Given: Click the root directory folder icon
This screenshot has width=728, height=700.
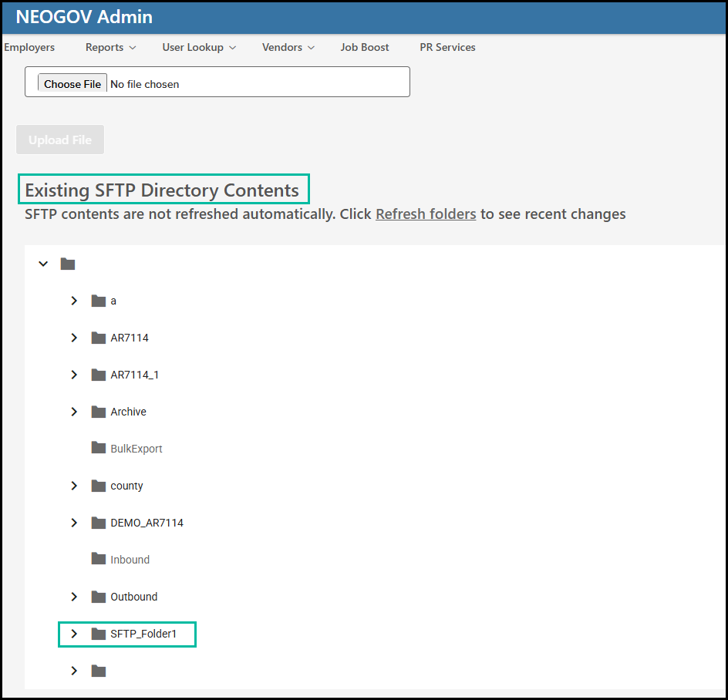Looking at the screenshot, I should click(x=68, y=264).
